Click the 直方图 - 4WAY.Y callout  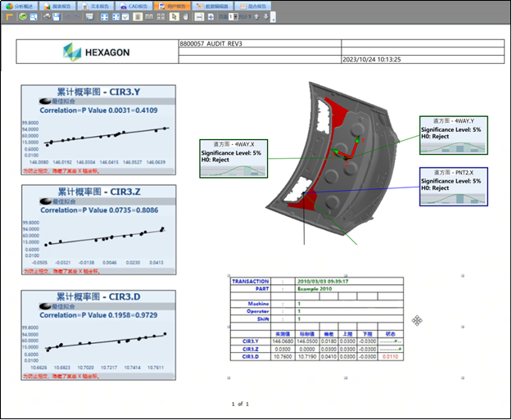pos(454,135)
